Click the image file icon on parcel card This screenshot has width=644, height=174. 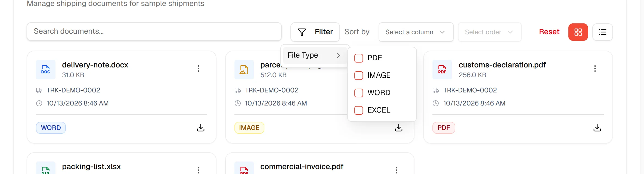tap(244, 70)
